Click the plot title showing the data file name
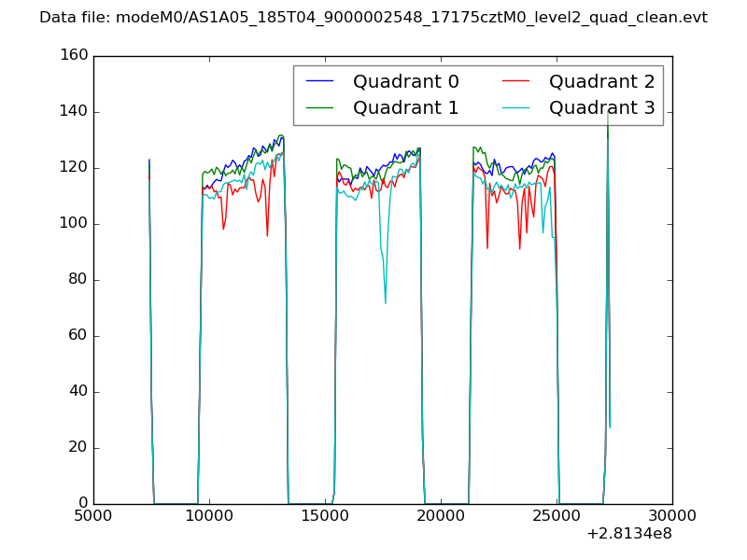The image size is (747, 560). [x=373, y=18]
